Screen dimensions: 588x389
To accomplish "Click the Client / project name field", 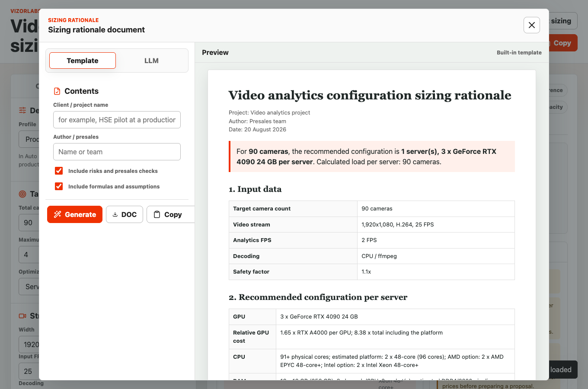I will 117,120.
